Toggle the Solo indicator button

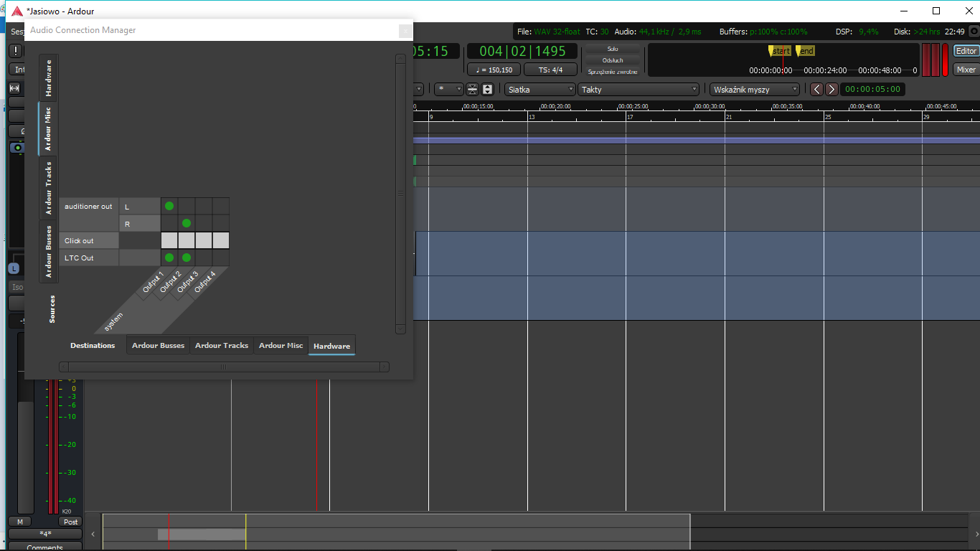click(x=613, y=49)
